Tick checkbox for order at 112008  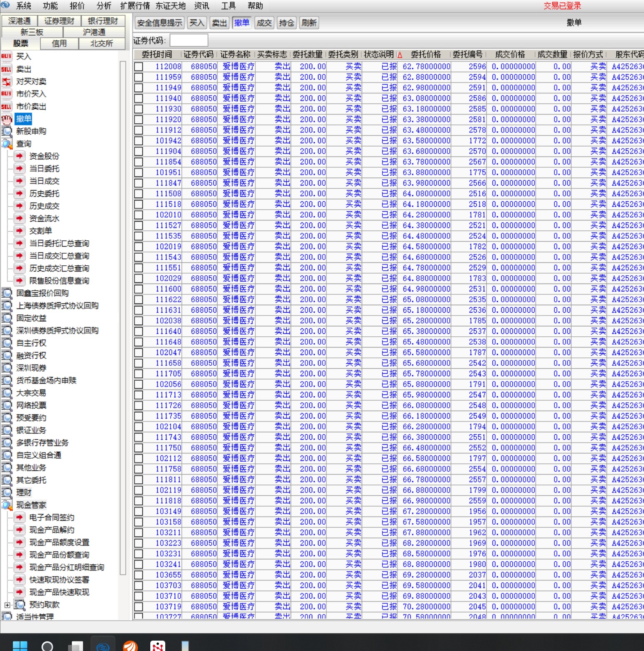coord(139,67)
